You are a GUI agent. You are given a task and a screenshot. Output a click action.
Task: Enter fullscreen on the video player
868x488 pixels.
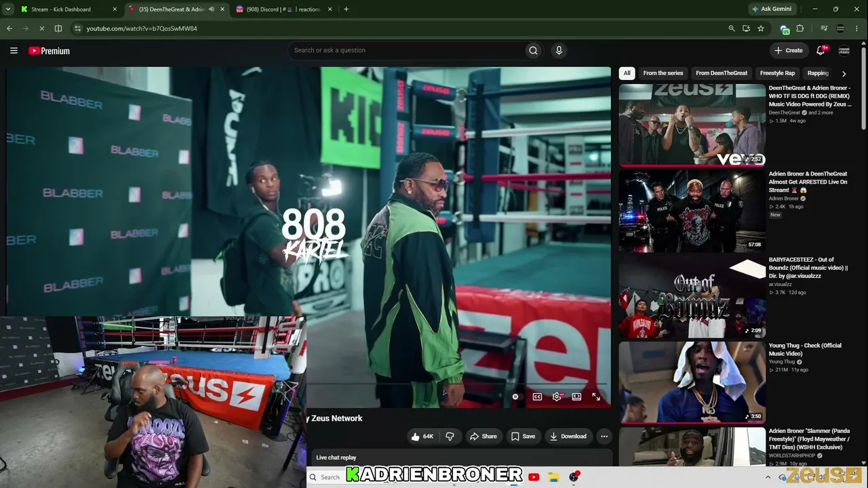tap(596, 396)
